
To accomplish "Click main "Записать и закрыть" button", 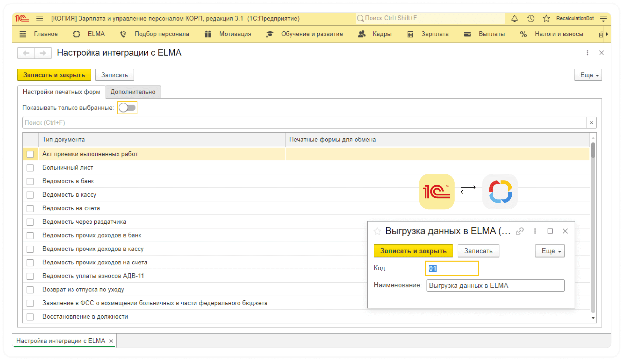I will pyautogui.click(x=54, y=75).
